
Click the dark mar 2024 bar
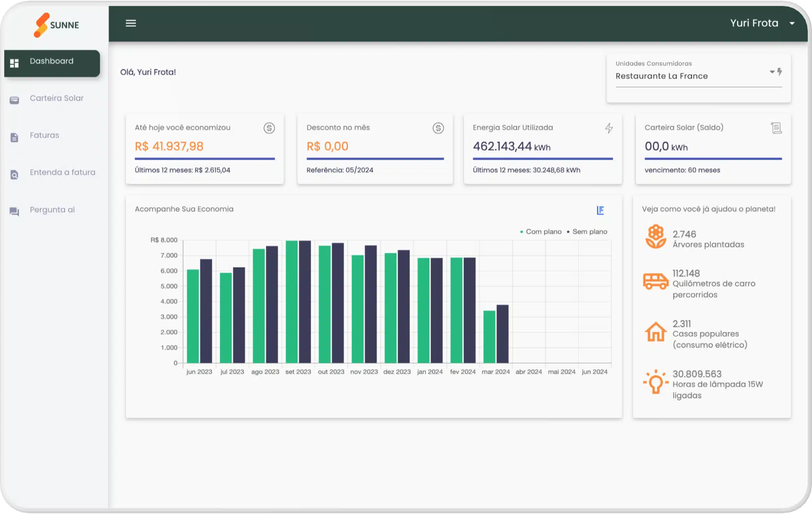click(503, 334)
